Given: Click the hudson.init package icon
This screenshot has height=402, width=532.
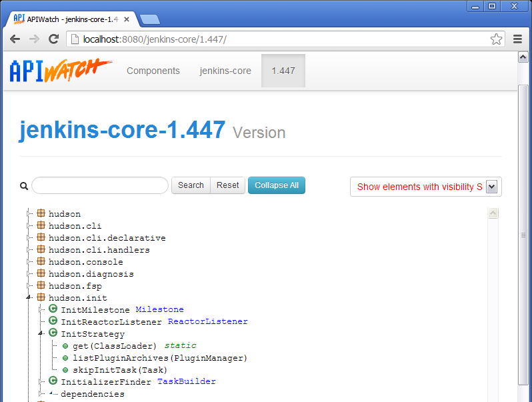Looking at the screenshot, I should pos(41,297).
